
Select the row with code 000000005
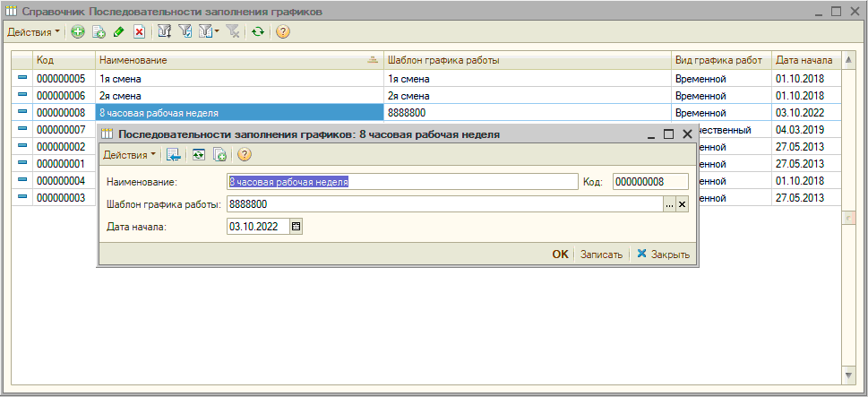[x=61, y=78]
